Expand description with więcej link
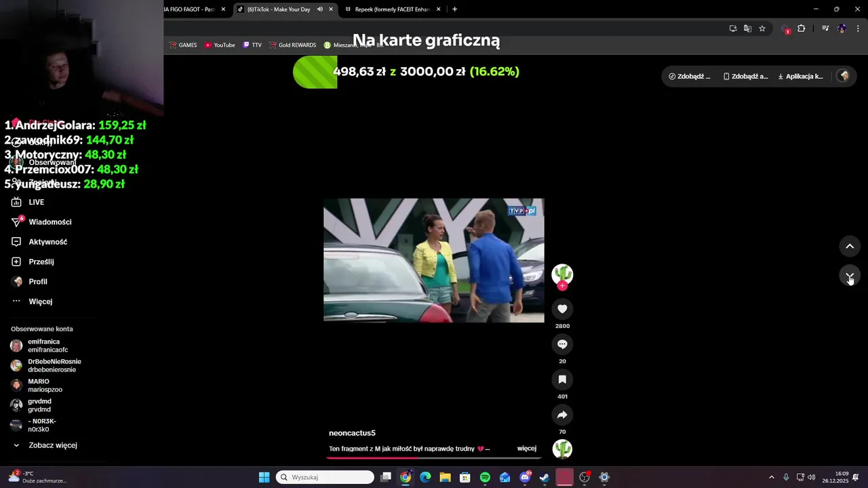 [x=526, y=448]
